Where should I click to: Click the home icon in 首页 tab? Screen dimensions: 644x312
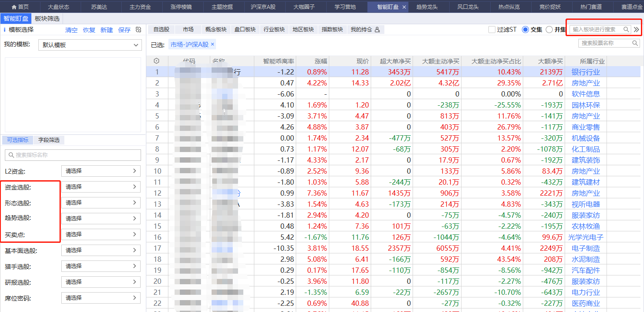(x=14, y=7)
